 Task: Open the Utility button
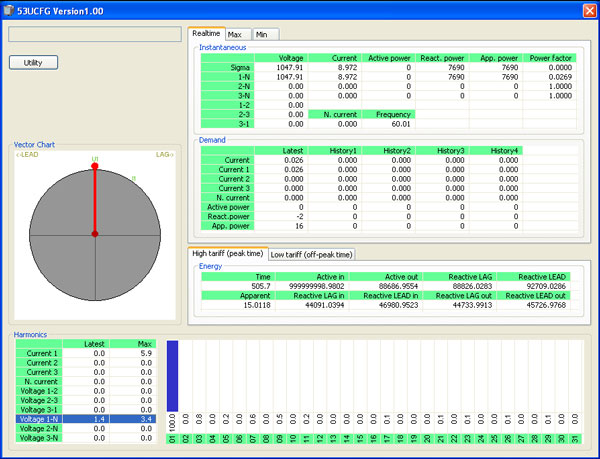point(33,63)
